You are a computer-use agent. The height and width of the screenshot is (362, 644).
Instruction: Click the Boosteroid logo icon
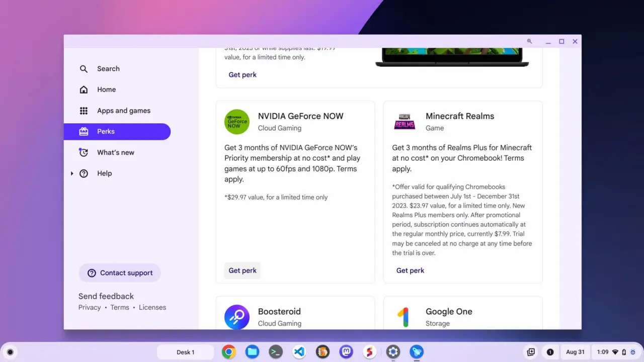(237, 317)
